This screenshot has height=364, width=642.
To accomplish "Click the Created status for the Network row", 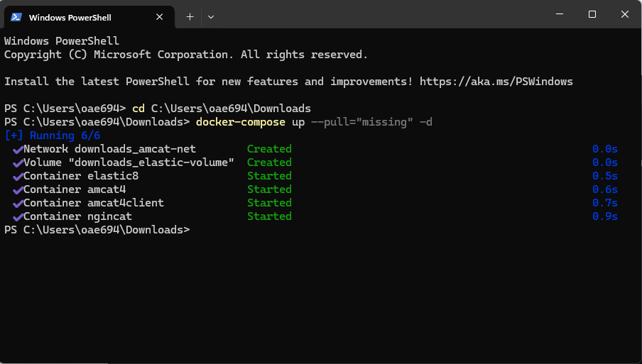I will pos(269,149).
